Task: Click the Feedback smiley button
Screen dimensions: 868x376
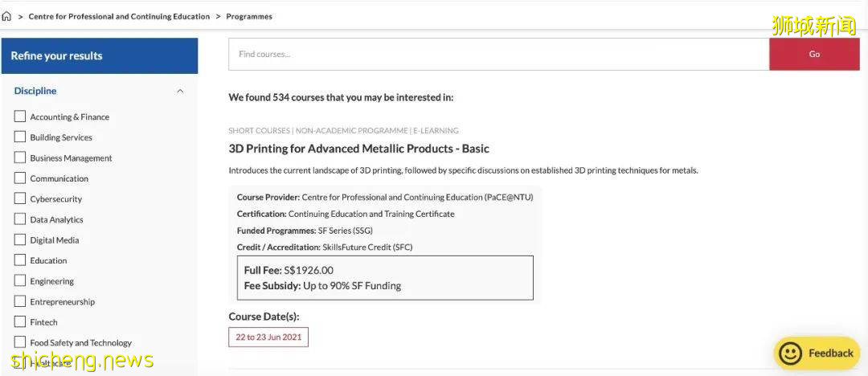Action: [817, 353]
